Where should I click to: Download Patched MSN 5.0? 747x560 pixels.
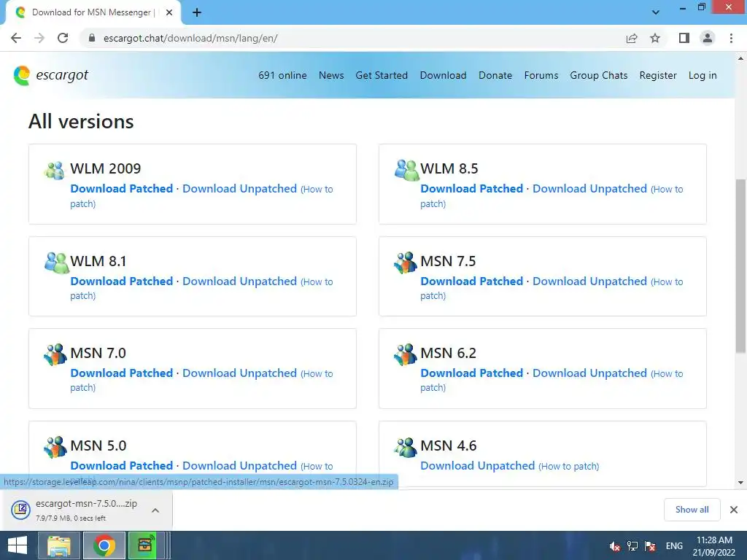(x=122, y=465)
